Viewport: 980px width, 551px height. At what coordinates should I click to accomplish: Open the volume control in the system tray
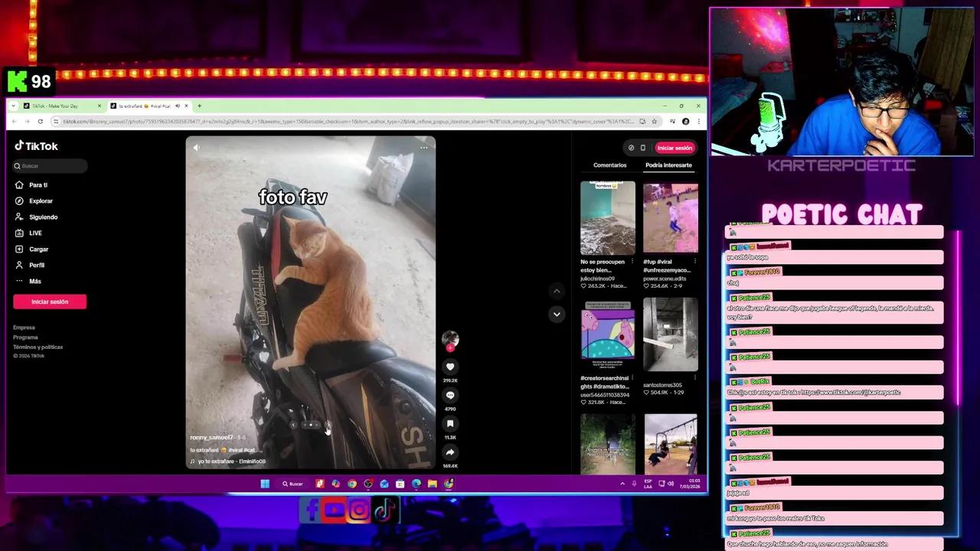coord(671,484)
